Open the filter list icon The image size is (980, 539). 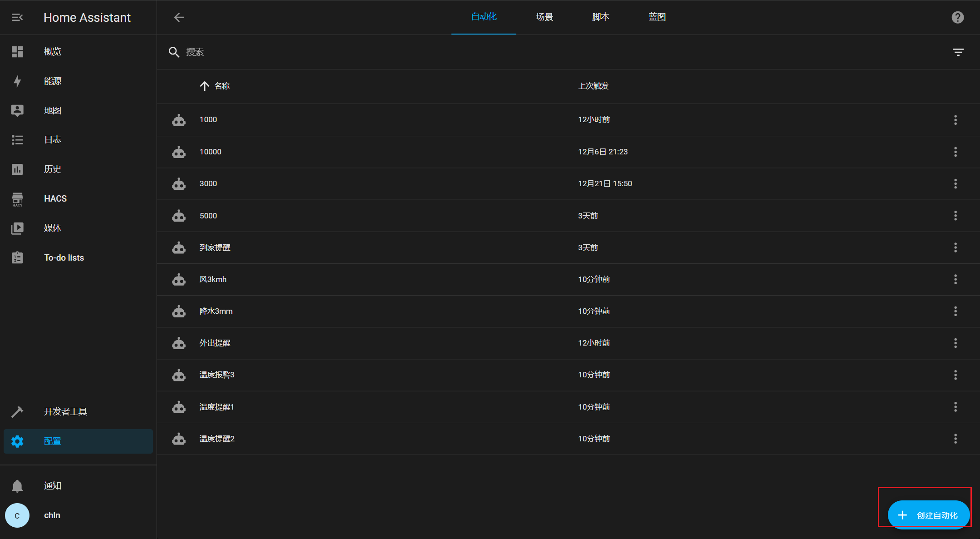point(958,52)
